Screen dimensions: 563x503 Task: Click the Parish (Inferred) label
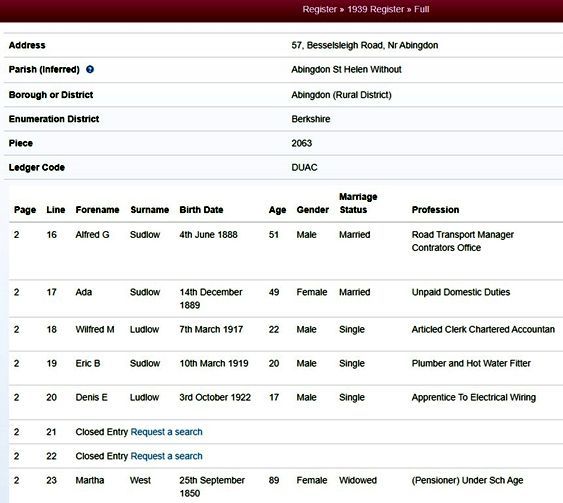44,69
